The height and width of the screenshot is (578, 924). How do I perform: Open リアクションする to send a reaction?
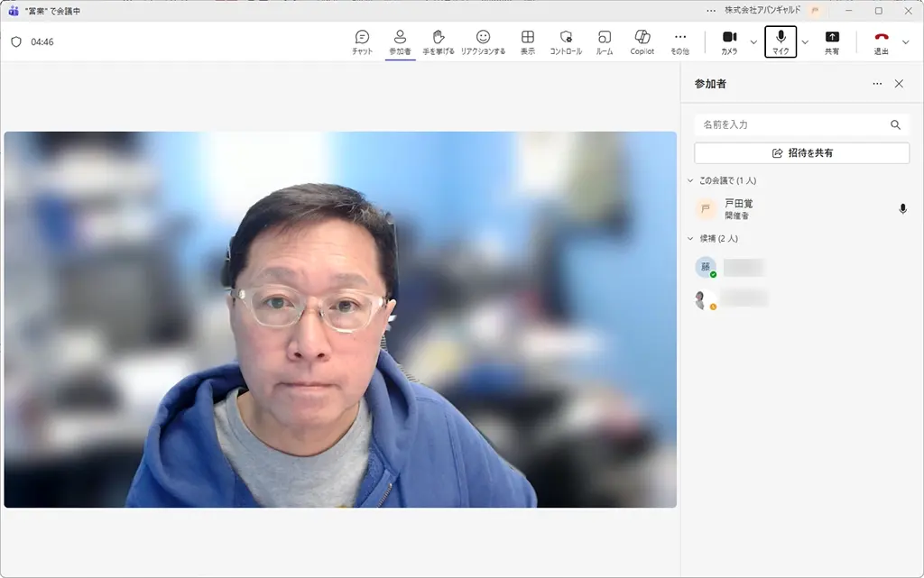coord(483,41)
